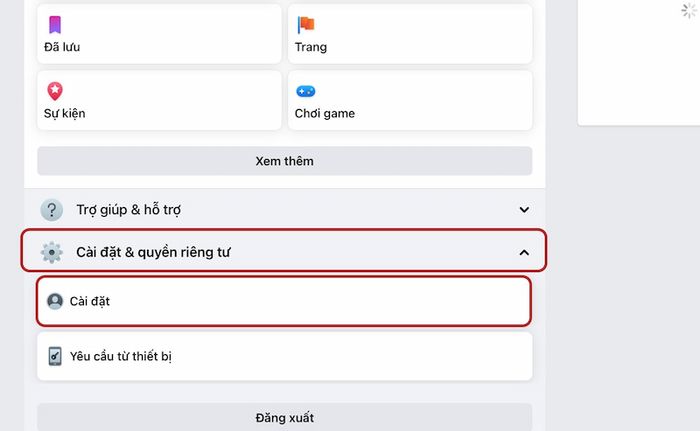Screen dimensions: 700x431
Task: Click the Đăng xuất button
Action: [284, 418]
